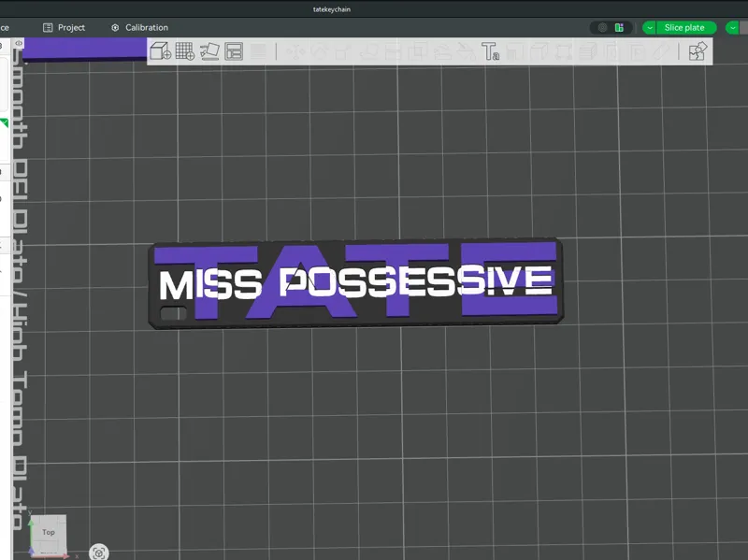Open the Assembly view puzzle icon
Image resolution: width=748 pixels, height=560 pixels.
pyautogui.click(x=698, y=51)
